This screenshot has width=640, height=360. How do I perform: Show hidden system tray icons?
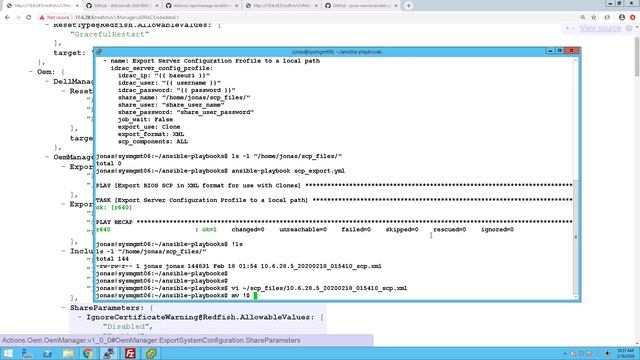coord(565,354)
